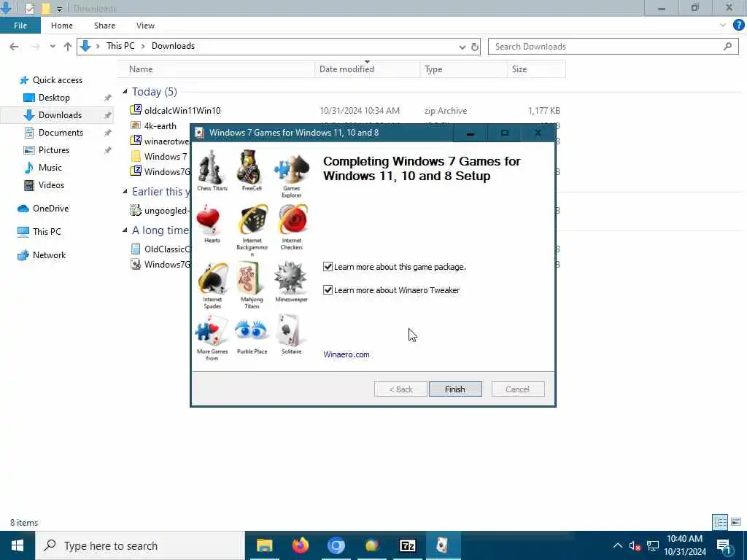This screenshot has width=747, height=560.
Task: Navigate back in File Explorer
Action: click(15, 46)
